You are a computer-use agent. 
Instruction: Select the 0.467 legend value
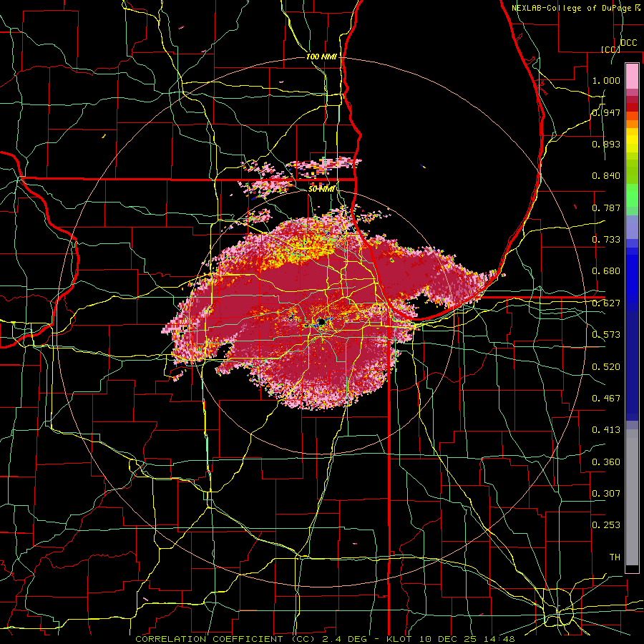pyautogui.click(x=606, y=399)
